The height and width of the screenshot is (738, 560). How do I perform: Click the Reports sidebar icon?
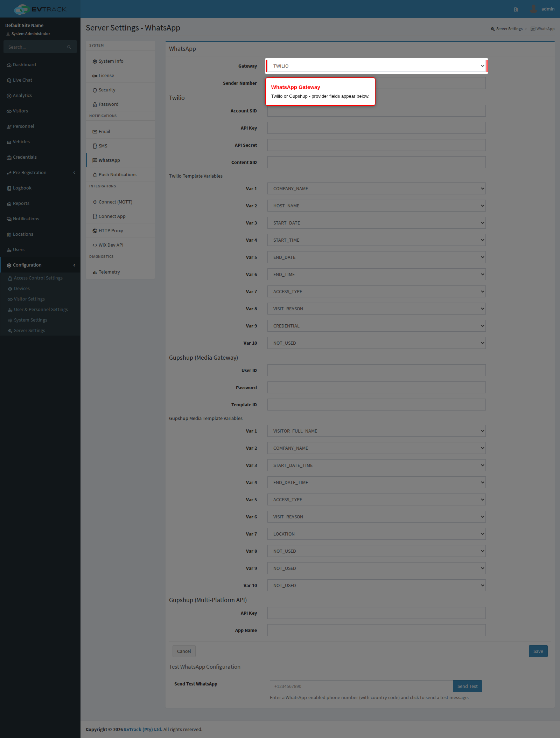click(x=9, y=204)
